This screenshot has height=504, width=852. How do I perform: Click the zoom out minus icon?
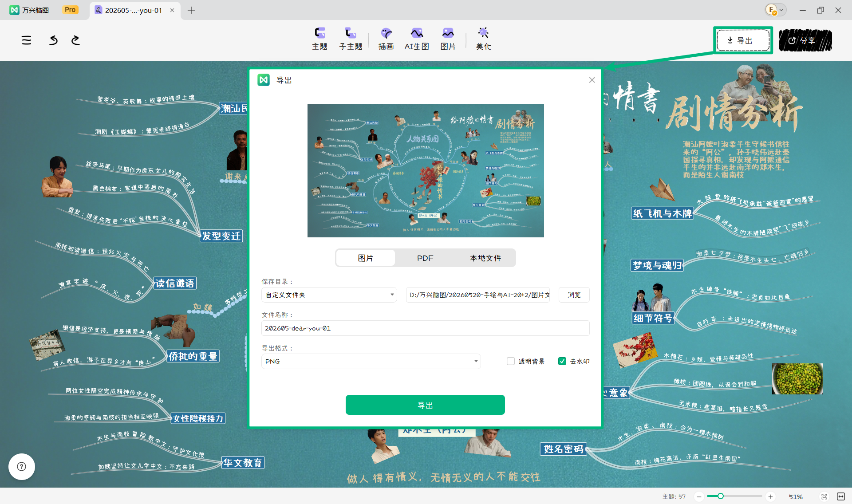click(699, 496)
